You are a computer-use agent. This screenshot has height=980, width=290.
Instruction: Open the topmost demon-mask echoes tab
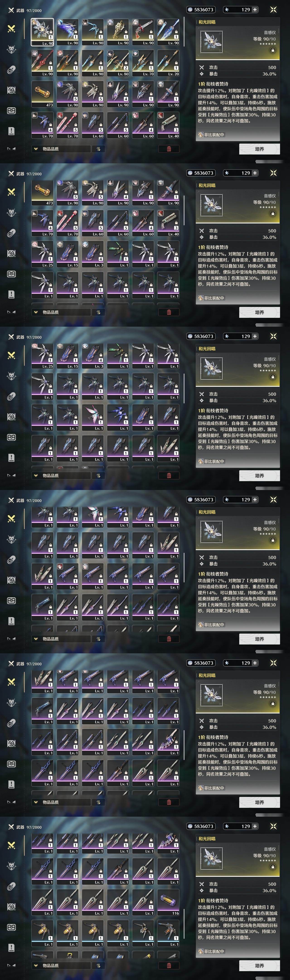tap(11, 49)
